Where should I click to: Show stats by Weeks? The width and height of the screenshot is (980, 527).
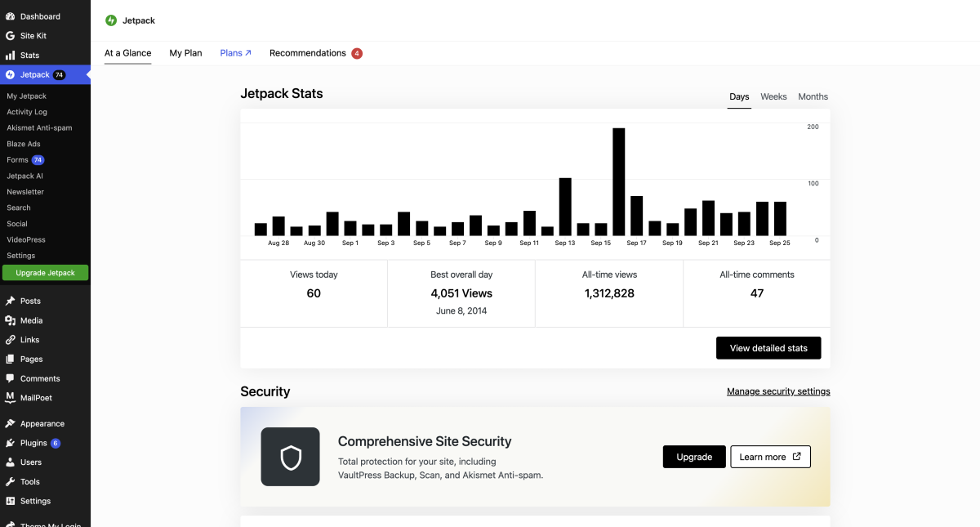coord(773,96)
